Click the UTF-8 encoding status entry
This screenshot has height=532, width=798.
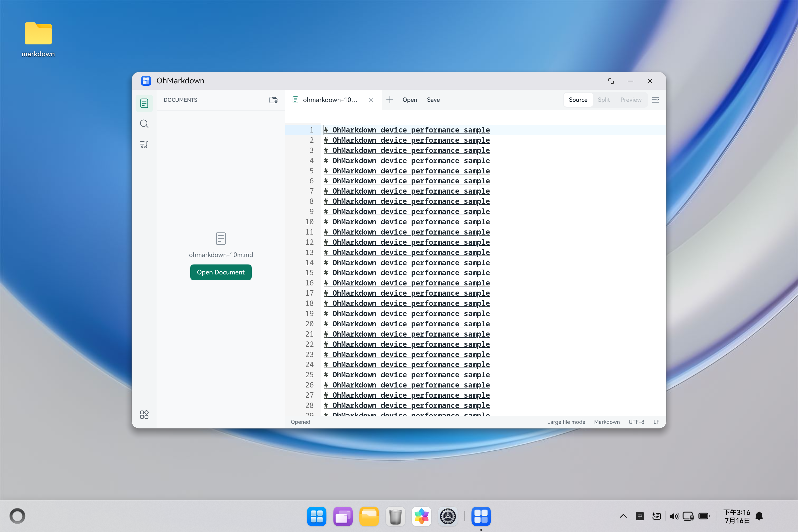click(x=636, y=422)
